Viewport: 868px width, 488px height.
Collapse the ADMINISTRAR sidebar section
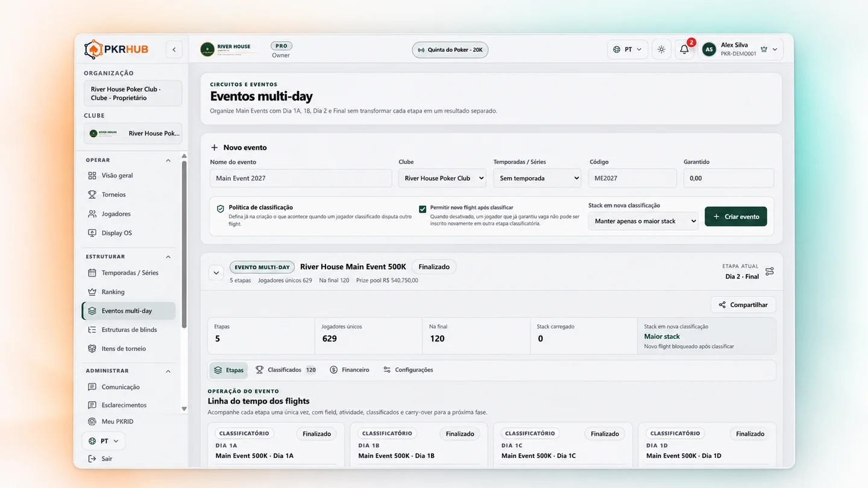pyautogui.click(x=168, y=371)
